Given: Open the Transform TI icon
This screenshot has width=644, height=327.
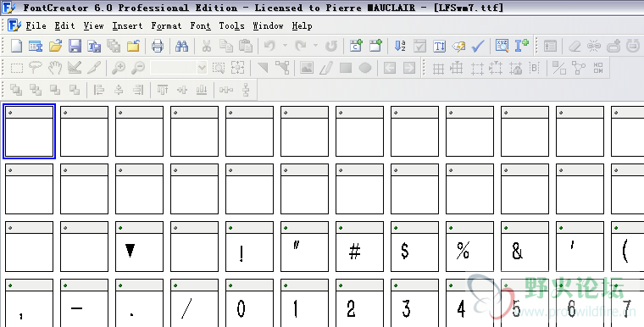Looking at the screenshot, I should coord(439,46).
